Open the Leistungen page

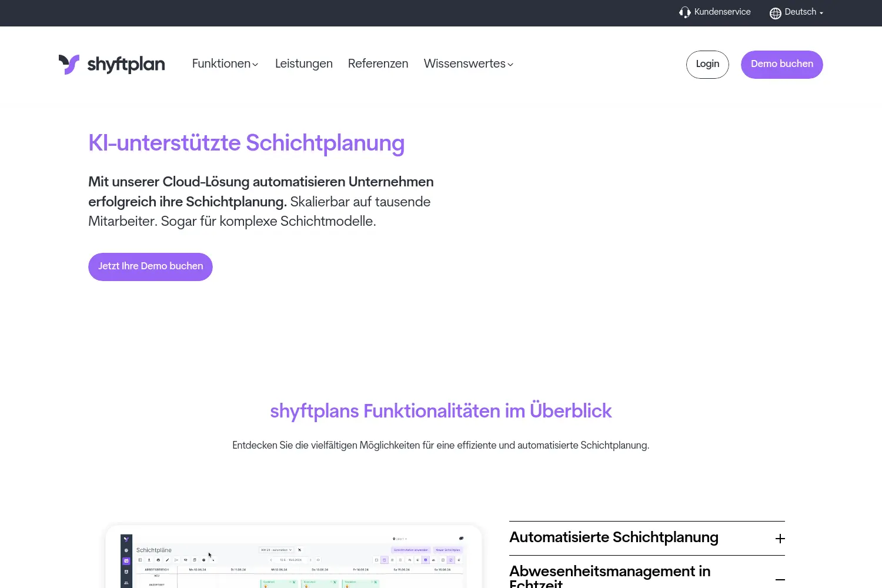304,64
